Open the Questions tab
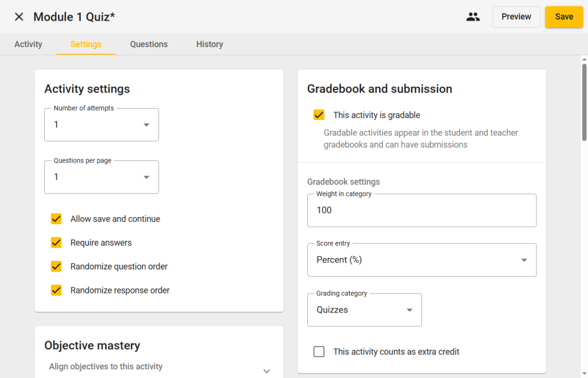The width and height of the screenshot is (588, 378). [x=149, y=44]
